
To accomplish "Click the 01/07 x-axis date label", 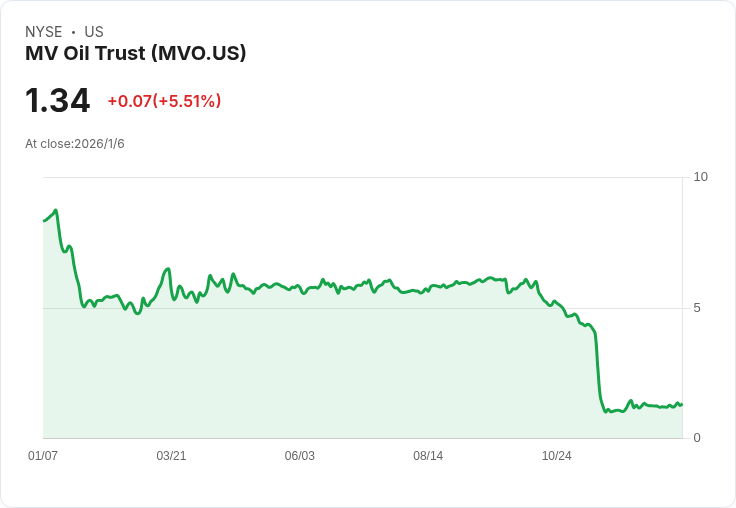I will pyautogui.click(x=43, y=455).
